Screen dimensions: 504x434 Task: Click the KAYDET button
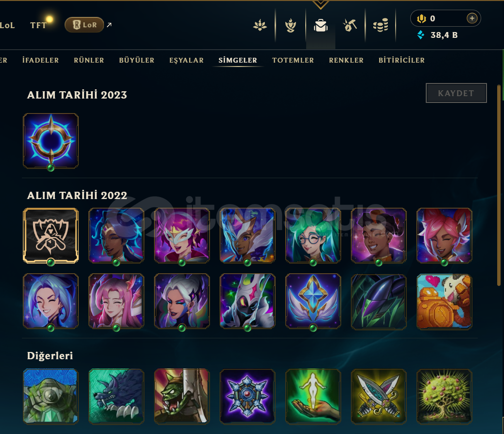(x=456, y=93)
